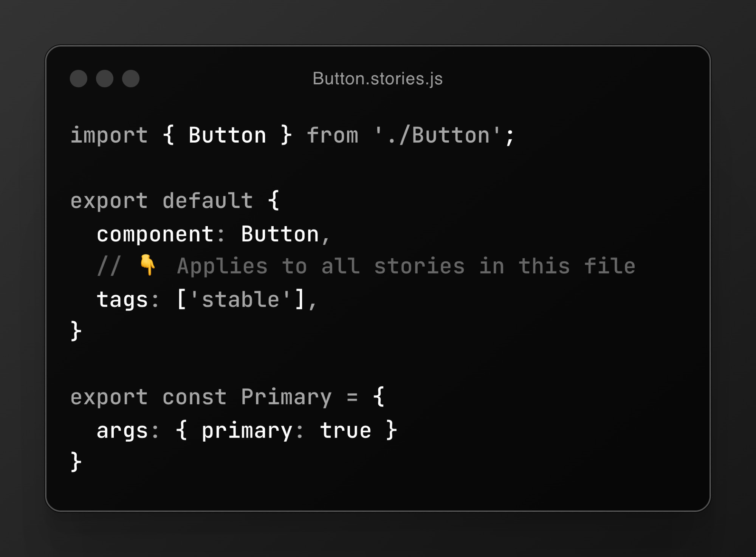Click the Button.stories.js file title
Image resolution: width=756 pixels, height=557 pixels.
pyautogui.click(x=378, y=79)
